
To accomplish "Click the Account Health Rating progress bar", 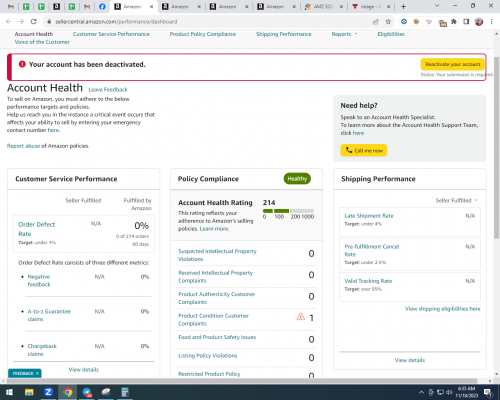I will pyautogui.click(x=288, y=211).
